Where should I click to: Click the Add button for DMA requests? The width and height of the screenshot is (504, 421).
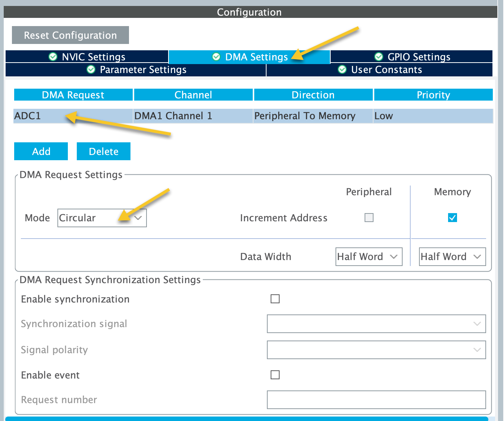pos(41,151)
